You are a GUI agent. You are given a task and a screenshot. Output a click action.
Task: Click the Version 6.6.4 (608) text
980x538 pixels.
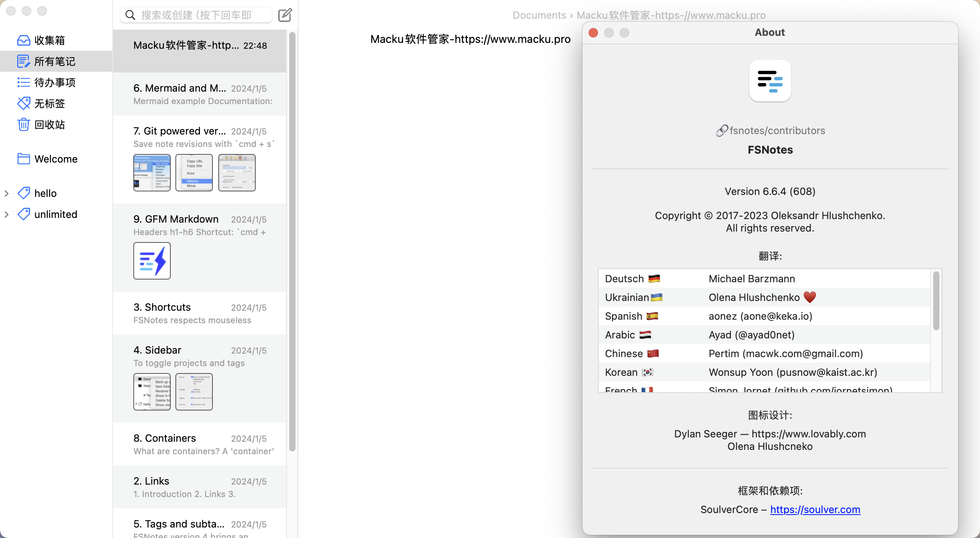click(770, 191)
